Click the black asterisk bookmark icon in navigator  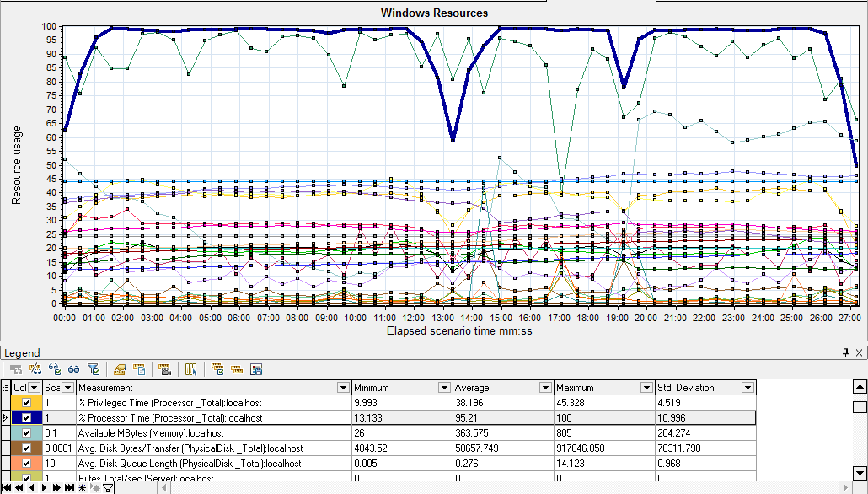point(82,488)
